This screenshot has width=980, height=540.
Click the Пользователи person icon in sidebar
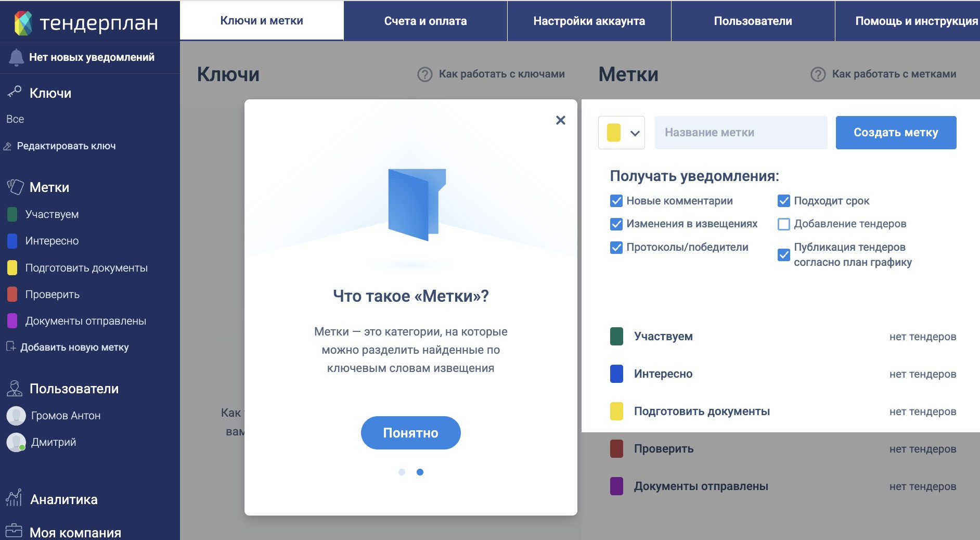click(x=14, y=388)
